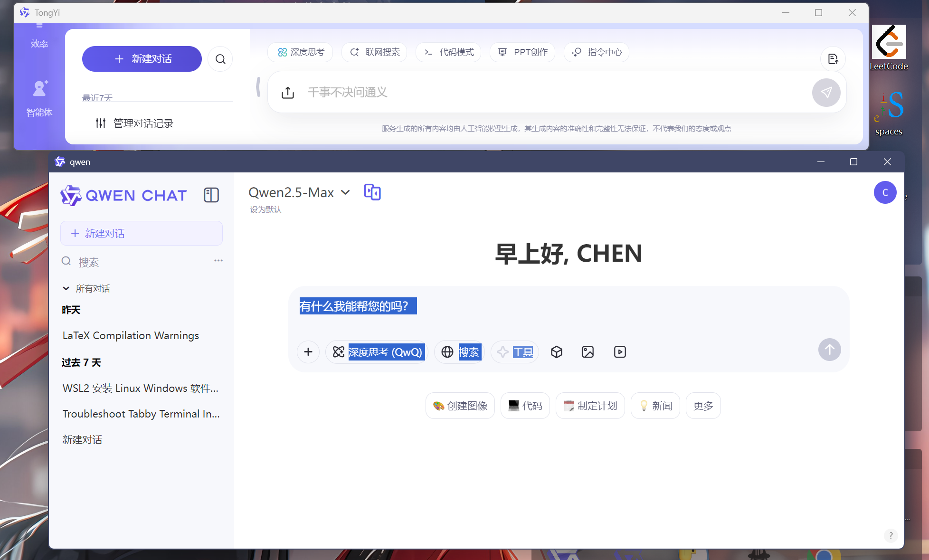929x560 pixels.
Task: Expand the 工具 tools menu
Action: click(515, 352)
